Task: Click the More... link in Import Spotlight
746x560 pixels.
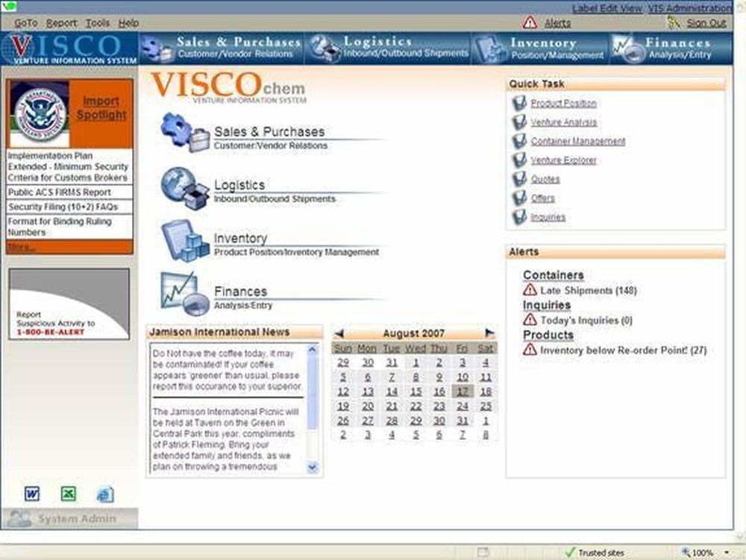Action: click(x=21, y=247)
